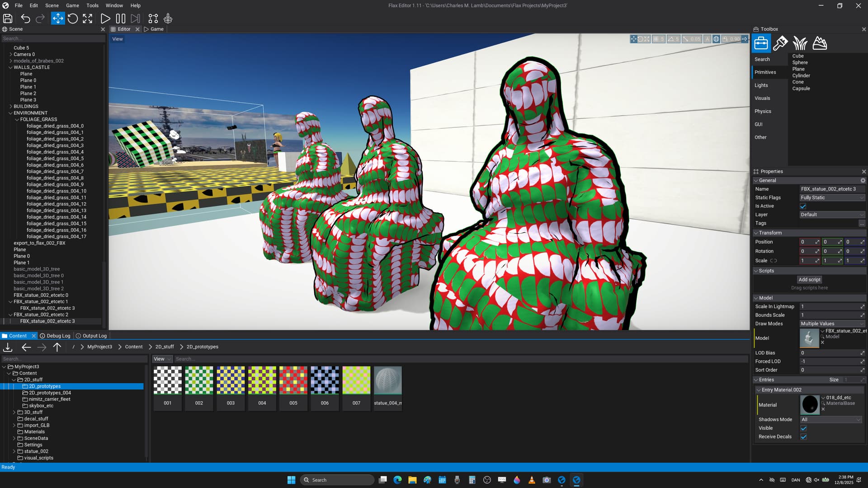Open the Foliage tab in Toolbox

pos(800,43)
